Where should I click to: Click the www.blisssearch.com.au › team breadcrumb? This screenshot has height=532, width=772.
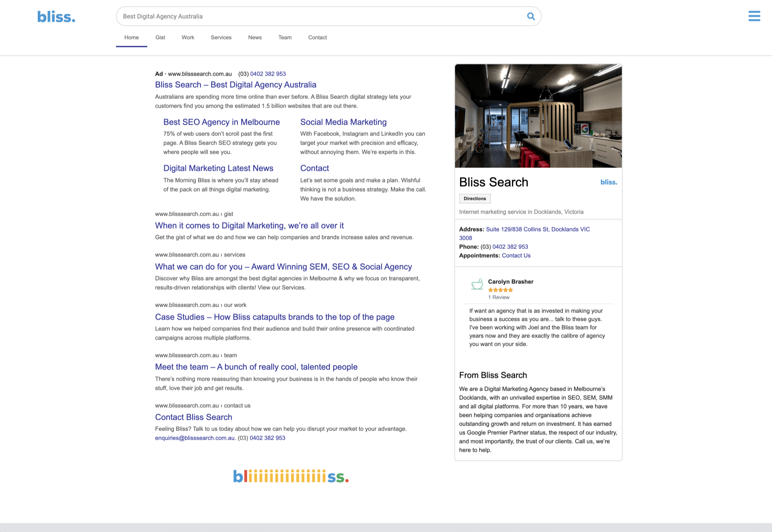(196, 355)
